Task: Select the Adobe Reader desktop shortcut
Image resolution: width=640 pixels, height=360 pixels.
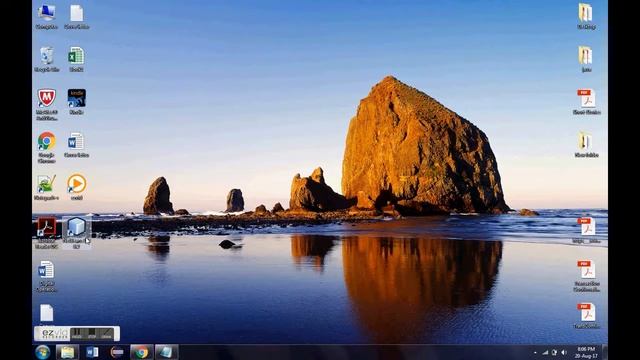Action: point(47,233)
